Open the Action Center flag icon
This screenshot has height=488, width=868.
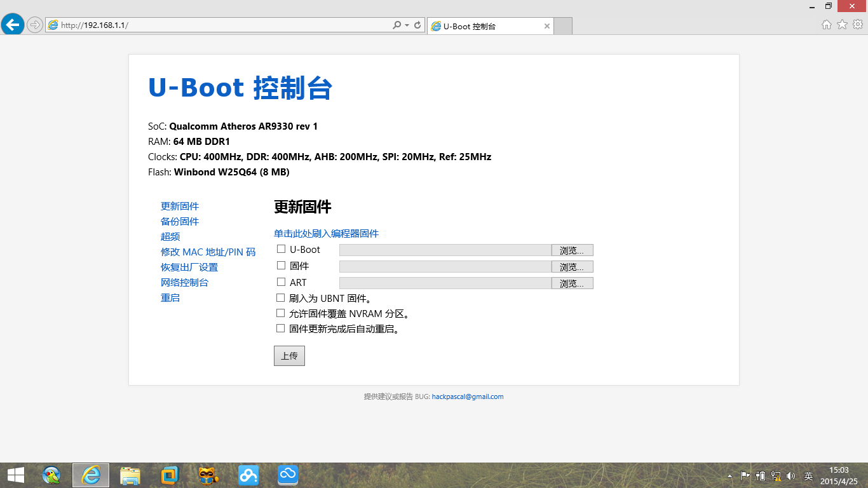pos(745,475)
